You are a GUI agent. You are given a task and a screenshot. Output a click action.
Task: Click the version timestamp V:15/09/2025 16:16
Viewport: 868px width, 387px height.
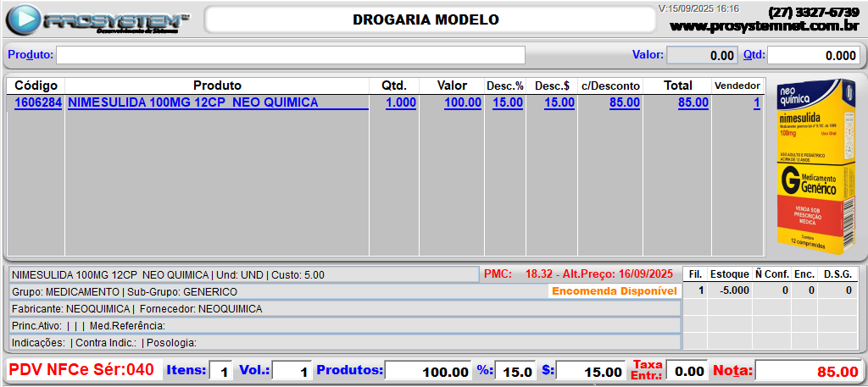(698, 8)
